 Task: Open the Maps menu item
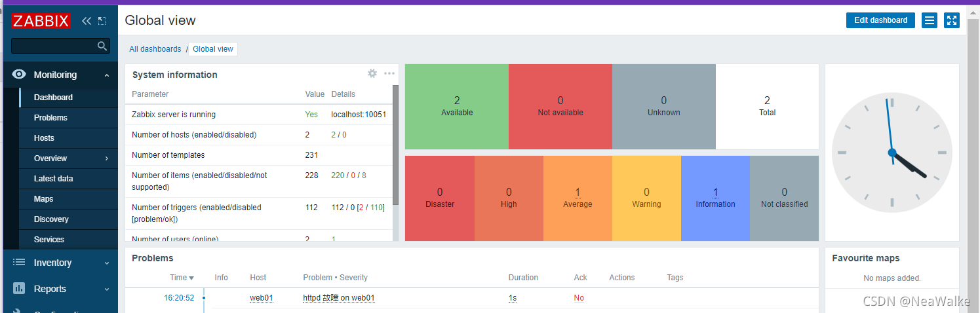(69, 199)
